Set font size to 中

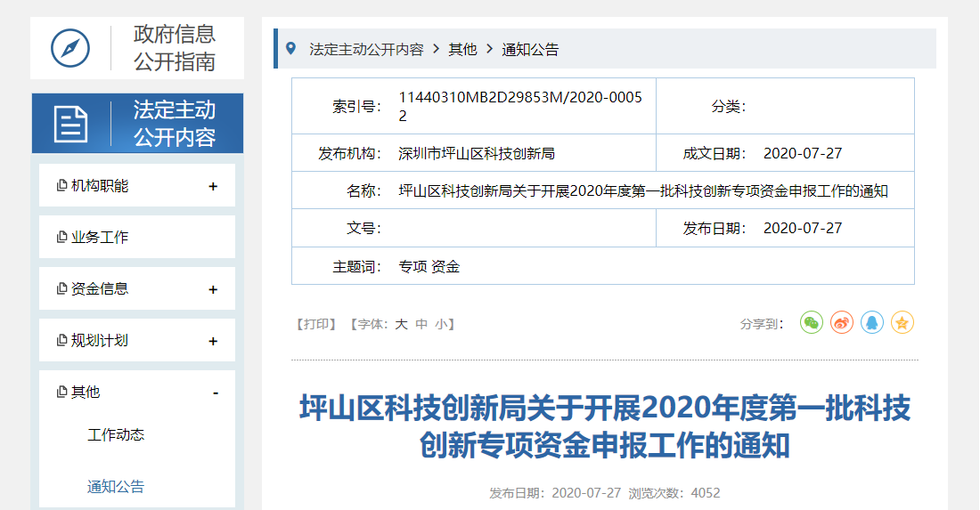point(422,324)
